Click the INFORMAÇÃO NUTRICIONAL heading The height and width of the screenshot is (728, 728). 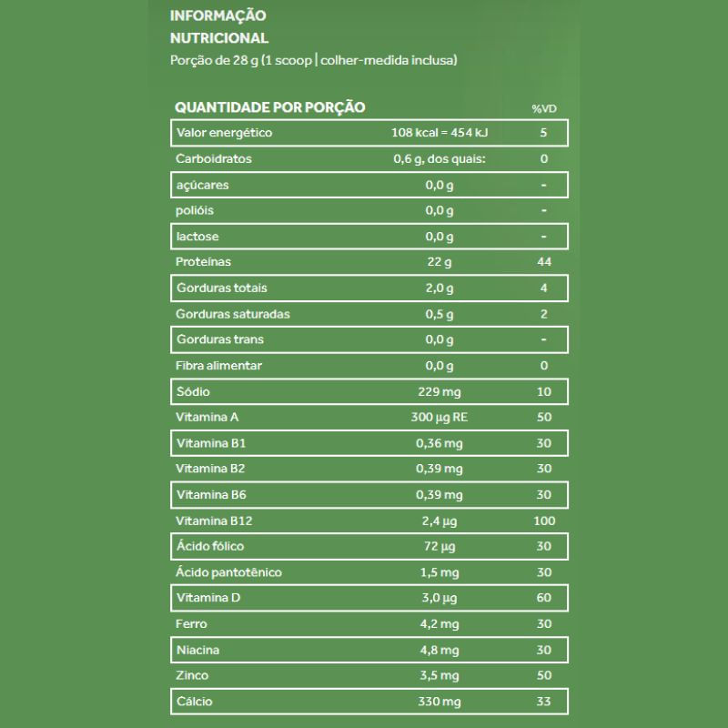point(218,27)
